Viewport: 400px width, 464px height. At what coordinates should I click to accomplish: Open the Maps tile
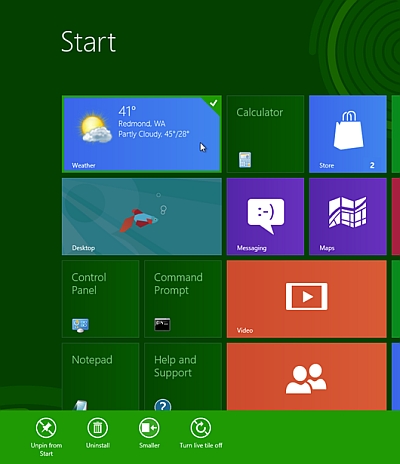click(x=348, y=216)
